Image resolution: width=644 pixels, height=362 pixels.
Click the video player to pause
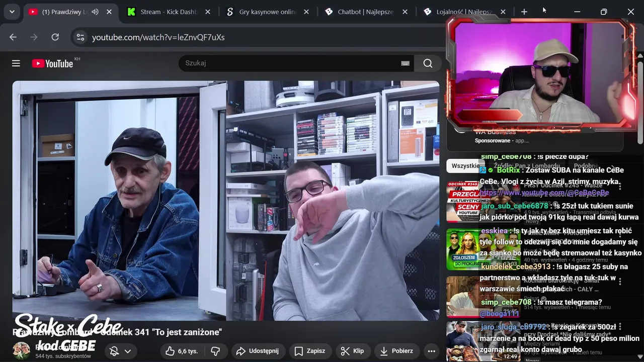(226, 201)
